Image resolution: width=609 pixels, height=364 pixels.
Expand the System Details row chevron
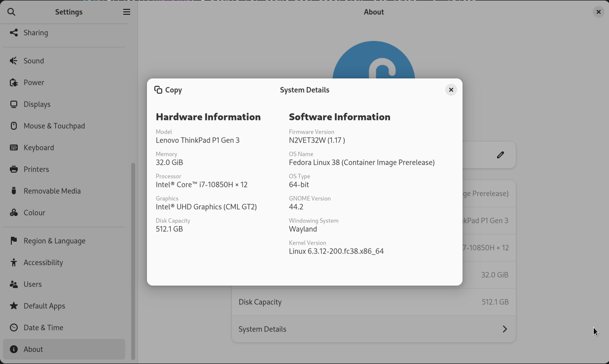504,329
